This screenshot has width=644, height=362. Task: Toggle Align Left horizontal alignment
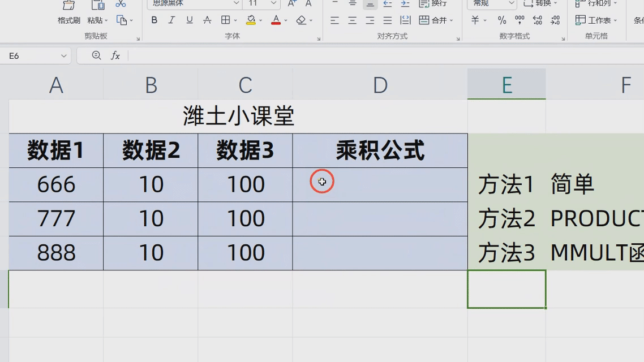tap(334, 20)
